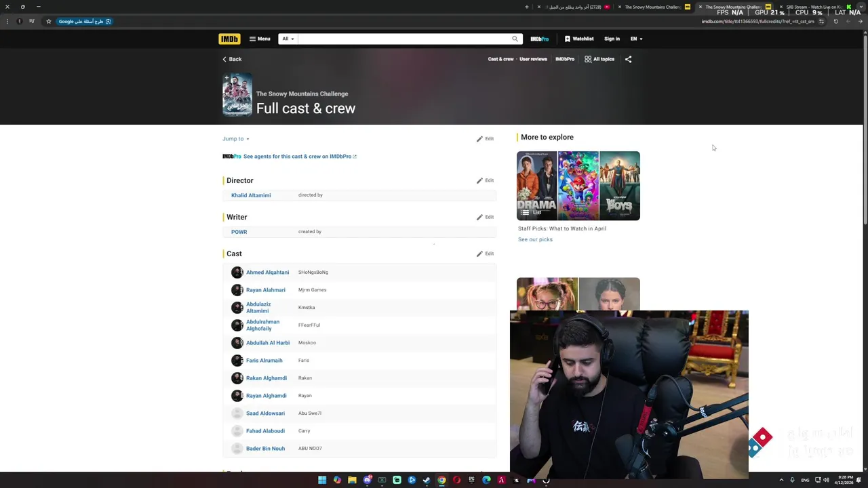Switch to the YouTube browser tab
The image size is (868, 488).
tap(576, 7)
